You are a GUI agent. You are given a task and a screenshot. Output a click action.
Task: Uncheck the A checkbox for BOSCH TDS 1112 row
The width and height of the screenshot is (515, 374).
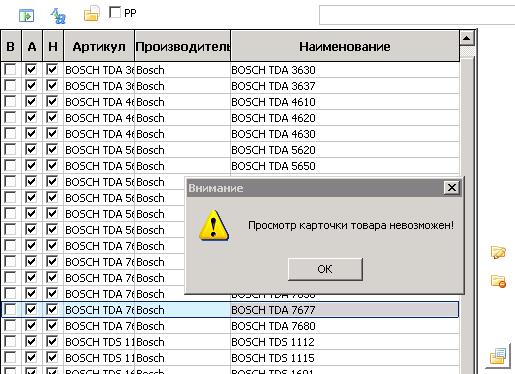31,342
